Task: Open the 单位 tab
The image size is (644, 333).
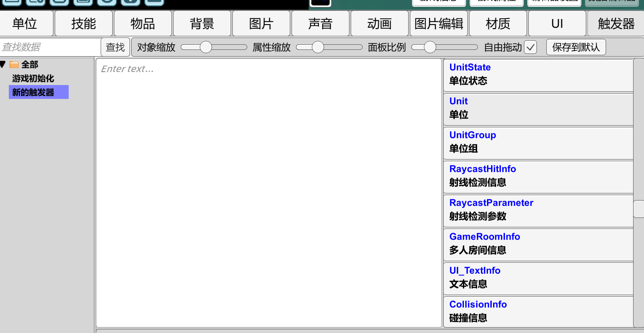Action: [26, 24]
